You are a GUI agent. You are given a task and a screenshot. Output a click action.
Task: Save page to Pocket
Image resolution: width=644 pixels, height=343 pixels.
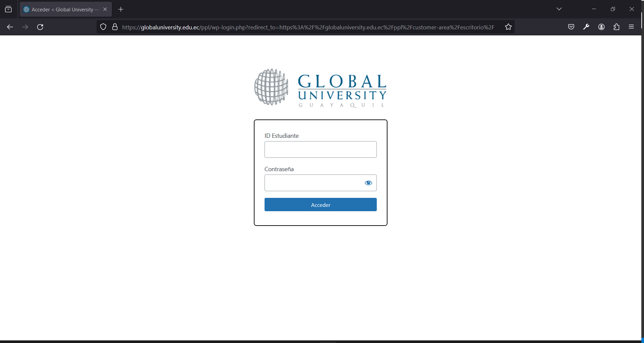571,27
